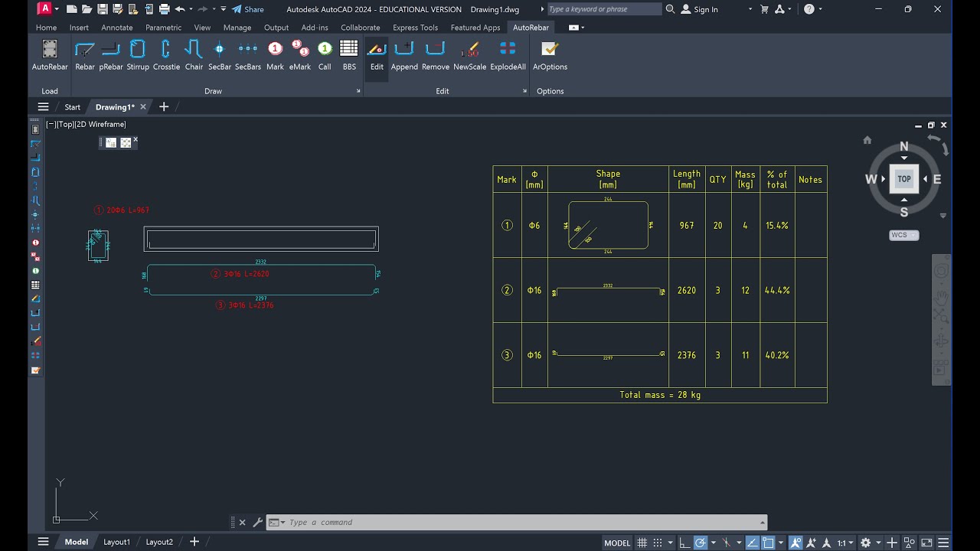
Task: Click the eMark tool
Action: [300, 56]
